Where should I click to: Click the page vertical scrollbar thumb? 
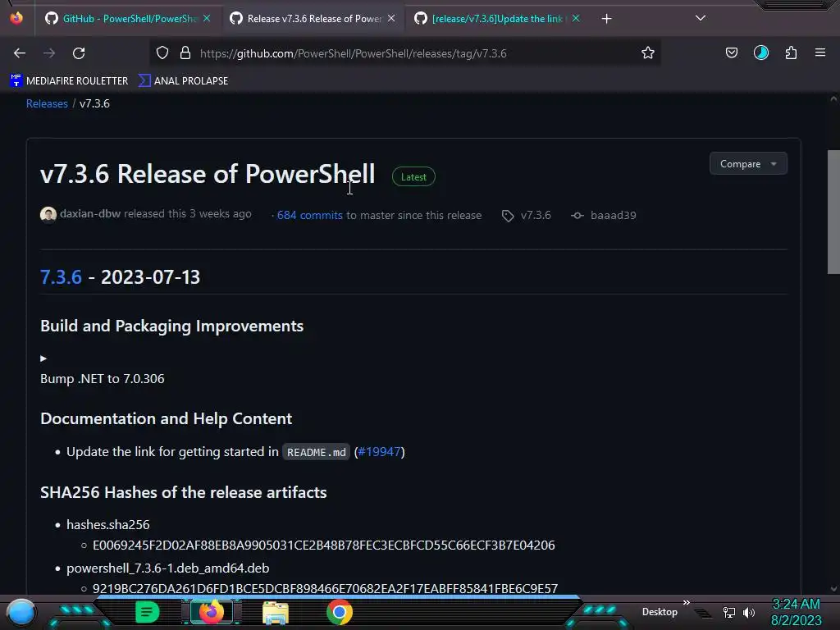click(x=833, y=212)
